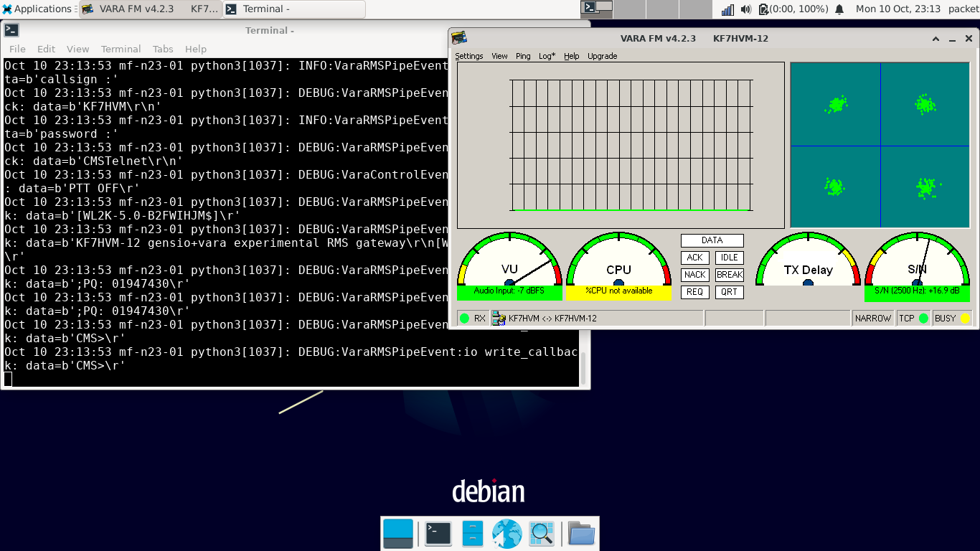
Task: Open the Ping menu in VARA
Action: [524, 56]
